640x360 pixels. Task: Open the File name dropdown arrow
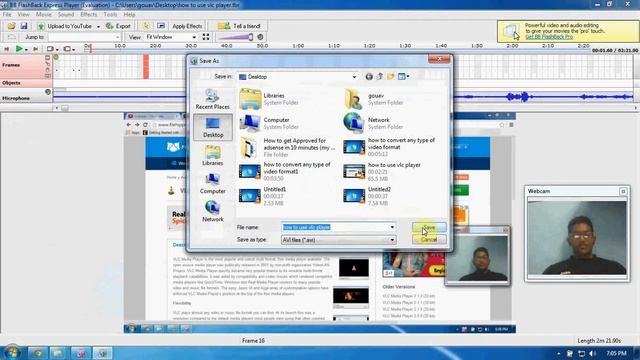[x=392, y=227]
